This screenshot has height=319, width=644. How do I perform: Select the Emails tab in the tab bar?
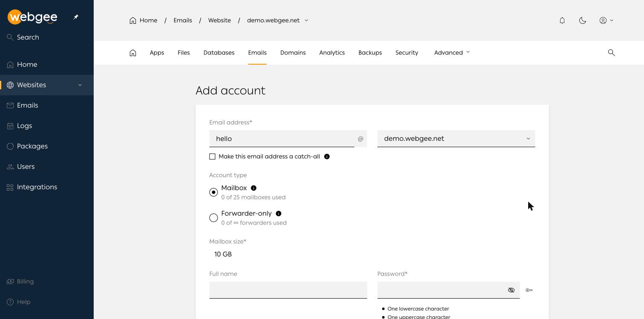(x=257, y=53)
